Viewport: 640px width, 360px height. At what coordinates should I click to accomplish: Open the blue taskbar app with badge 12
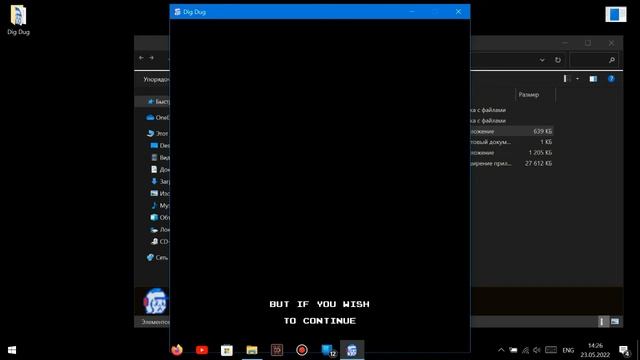328,350
